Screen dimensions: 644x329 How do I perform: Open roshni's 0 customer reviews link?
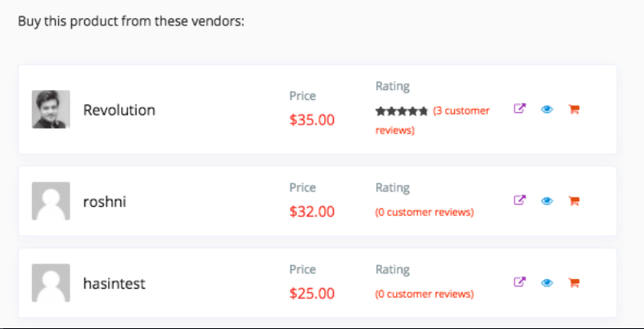pos(424,212)
